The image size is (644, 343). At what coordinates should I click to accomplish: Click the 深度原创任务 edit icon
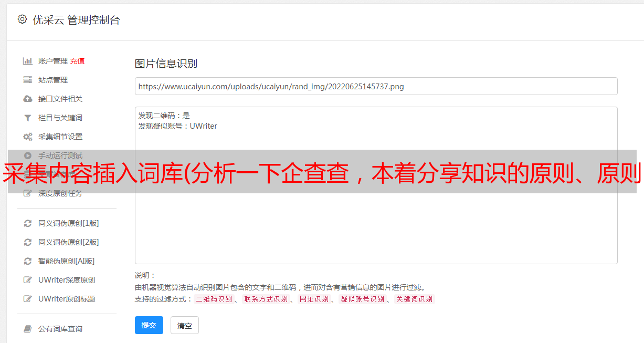coord(28,193)
